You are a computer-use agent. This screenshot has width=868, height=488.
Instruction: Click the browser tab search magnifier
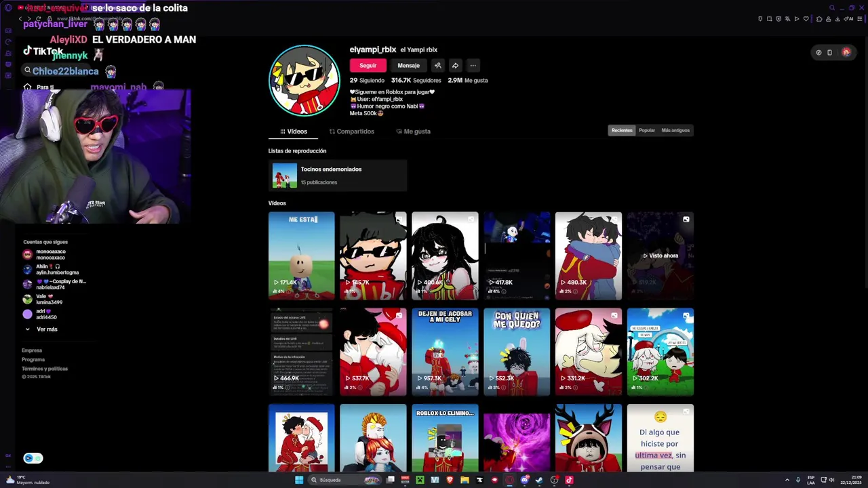[832, 8]
